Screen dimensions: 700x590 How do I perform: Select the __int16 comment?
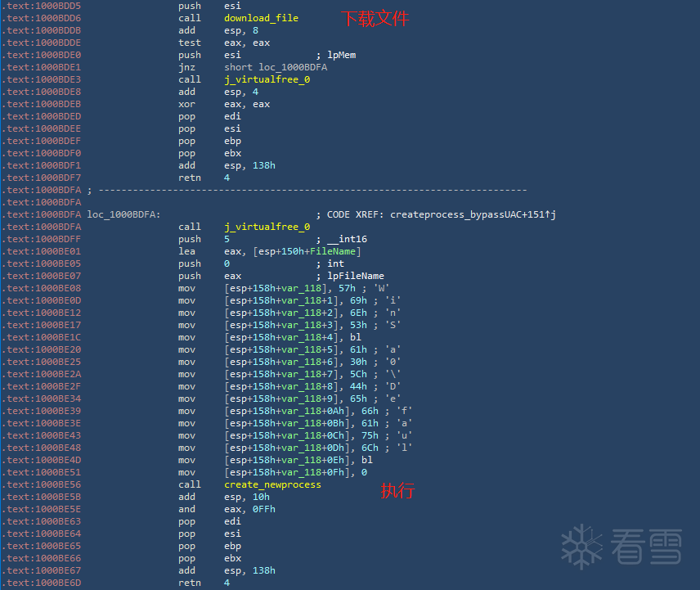347,240
